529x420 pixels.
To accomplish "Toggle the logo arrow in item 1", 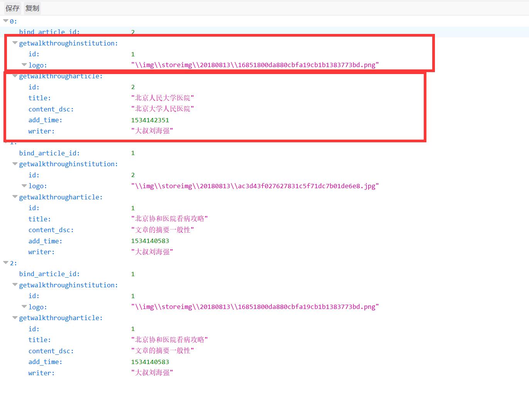I will (24, 186).
